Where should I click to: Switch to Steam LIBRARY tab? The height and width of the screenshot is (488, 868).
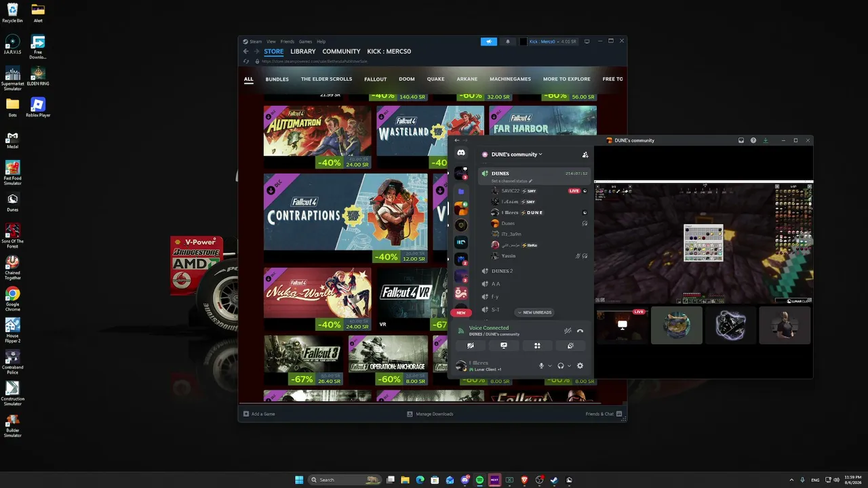[303, 52]
